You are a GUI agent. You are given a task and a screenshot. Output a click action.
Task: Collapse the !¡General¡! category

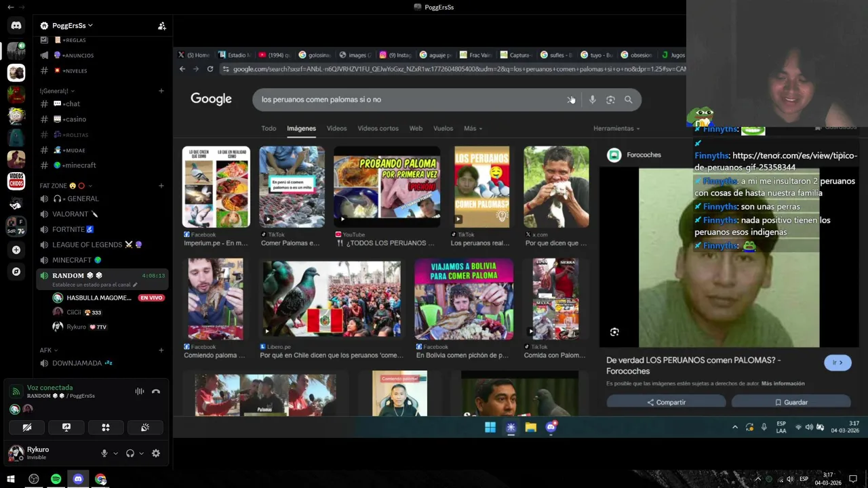56,91
